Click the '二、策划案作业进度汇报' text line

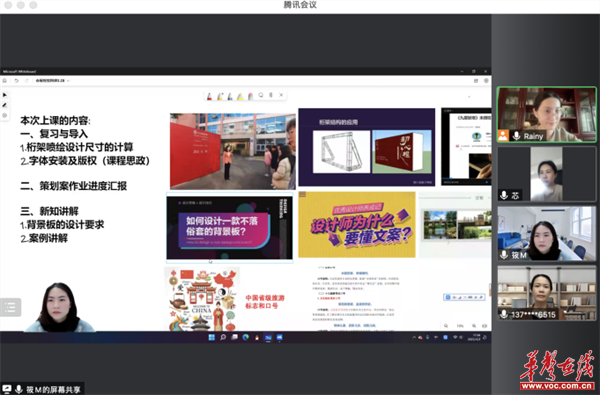(73, 186)
